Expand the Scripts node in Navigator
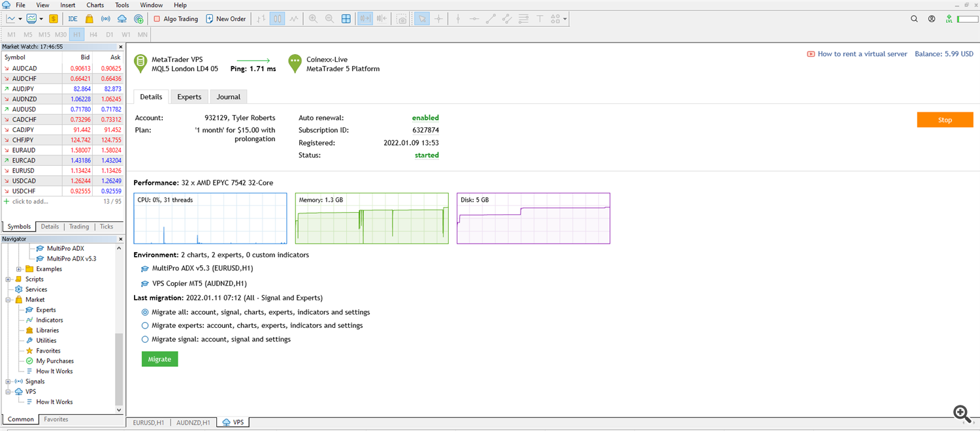 (x=8, y=279)
